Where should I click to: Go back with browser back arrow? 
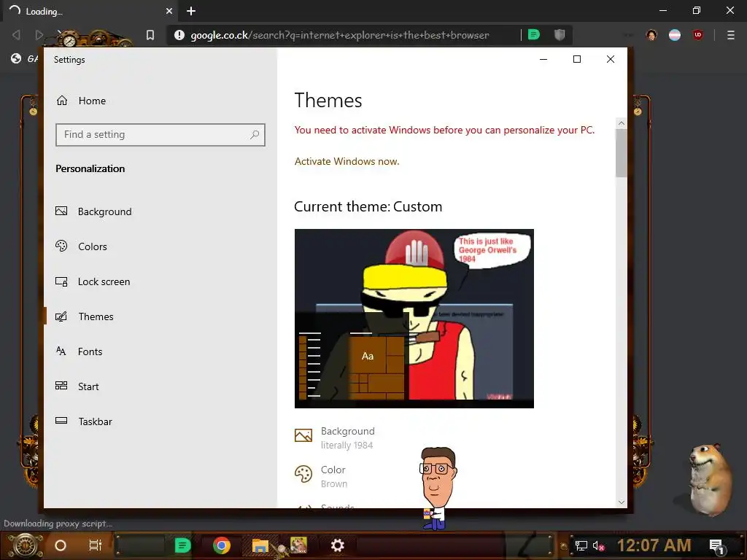click(16, 35)
